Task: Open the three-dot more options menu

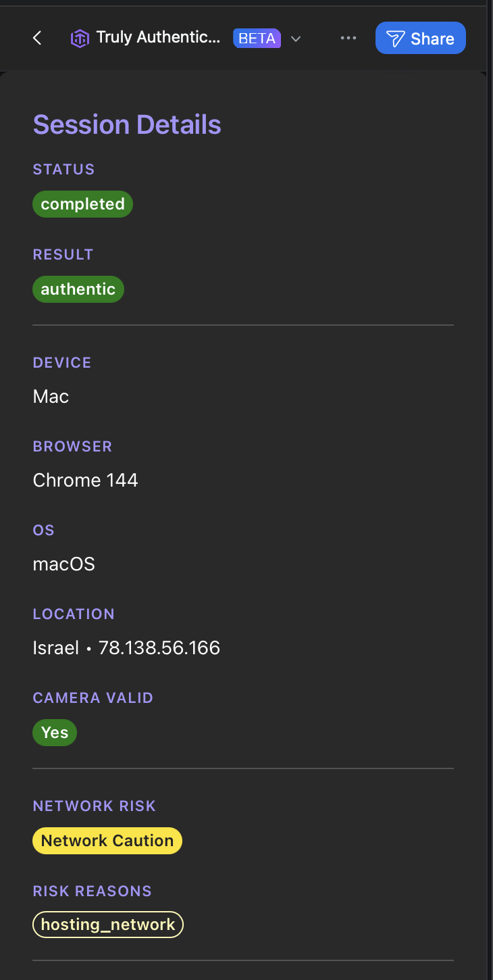Action: point(348,38)
